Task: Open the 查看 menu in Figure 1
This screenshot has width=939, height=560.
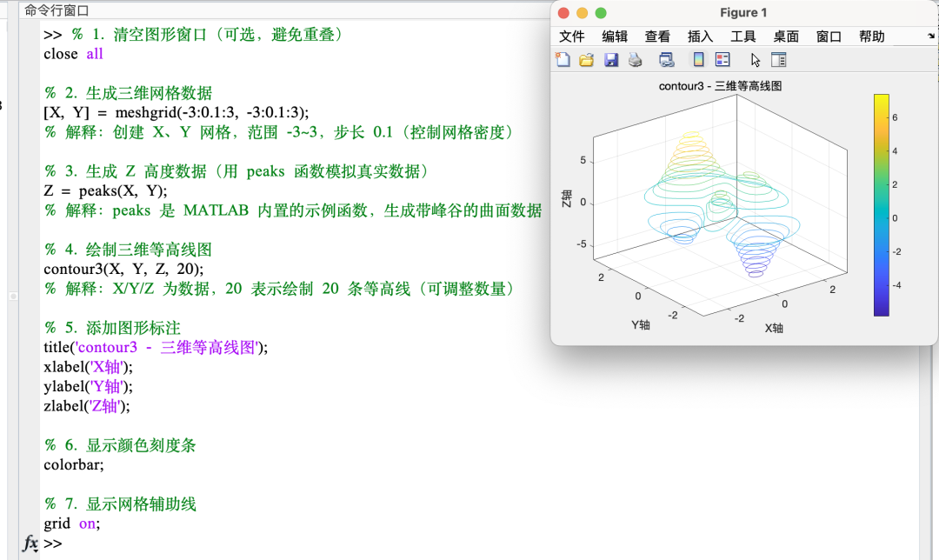Action: (x=657, y=37)
